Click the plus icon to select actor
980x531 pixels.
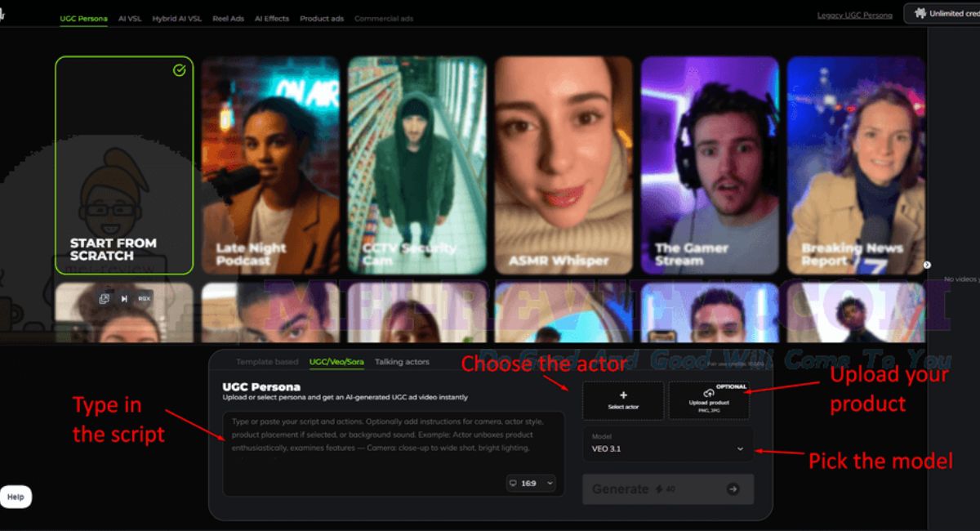click(x=623, y=395)
